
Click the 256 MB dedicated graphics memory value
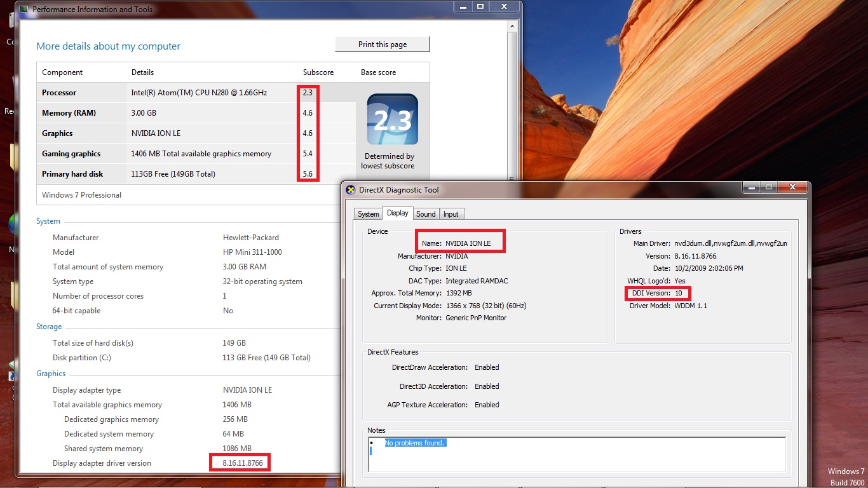235,419
